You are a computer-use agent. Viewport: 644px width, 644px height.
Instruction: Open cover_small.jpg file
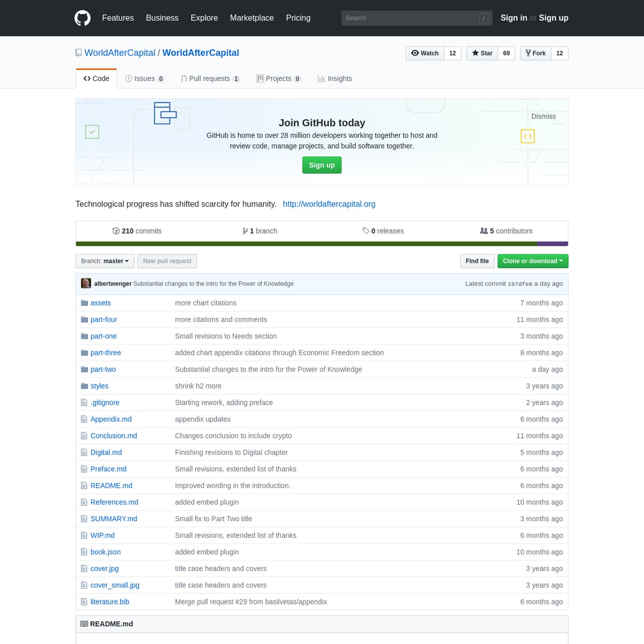click(115, 586)
